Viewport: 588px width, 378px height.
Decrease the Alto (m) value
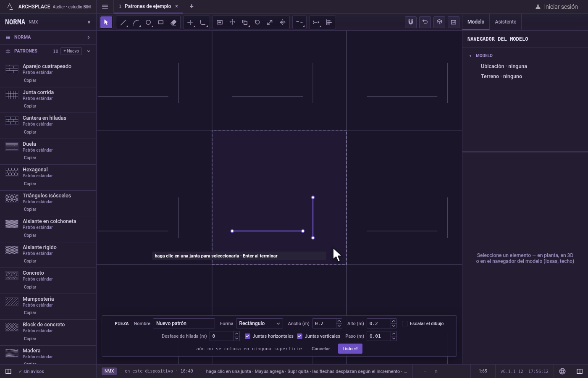(x=394, y=326)
